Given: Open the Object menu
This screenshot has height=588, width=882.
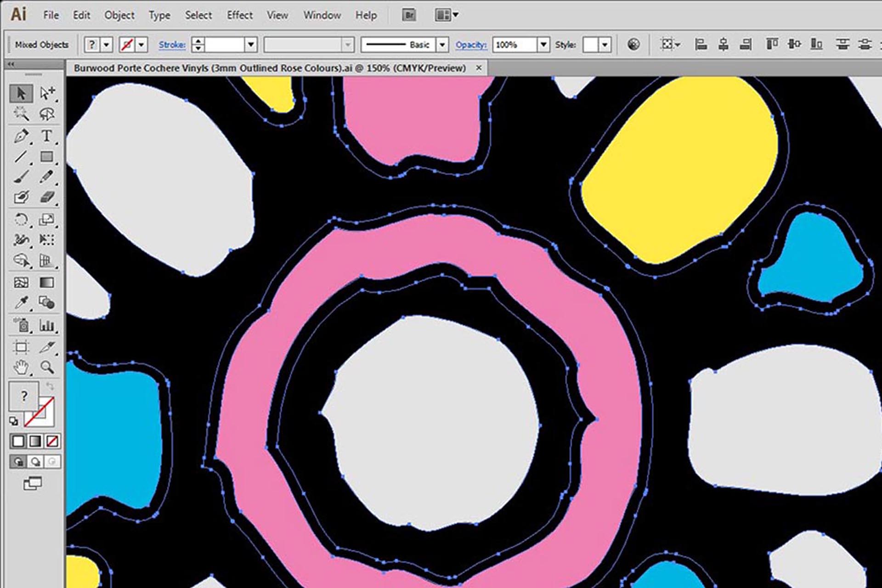Looking at the screenshot, I should tap(119, 15).
